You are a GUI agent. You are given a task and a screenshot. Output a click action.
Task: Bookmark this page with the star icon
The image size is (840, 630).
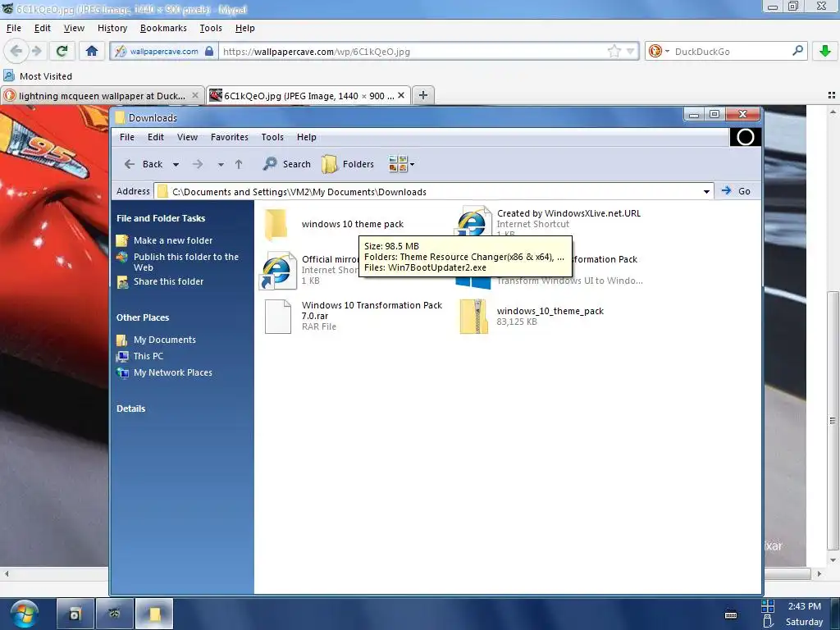click(x=614, y=52)
